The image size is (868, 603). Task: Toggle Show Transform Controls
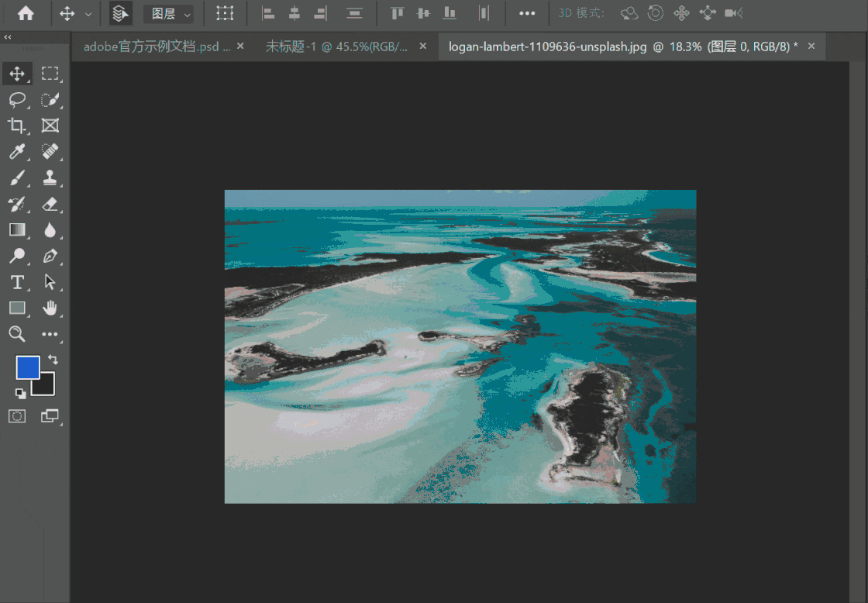point(225,13)
